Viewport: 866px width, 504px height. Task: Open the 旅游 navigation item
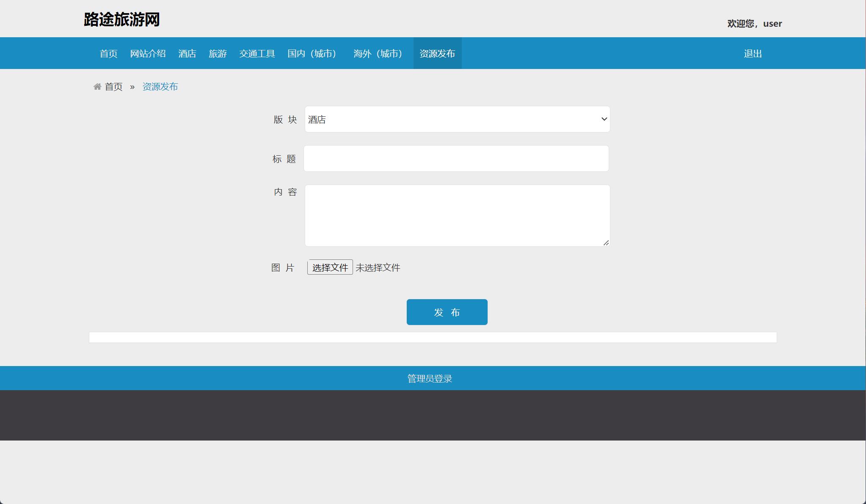pyautogui.click(x=218, y=54)
